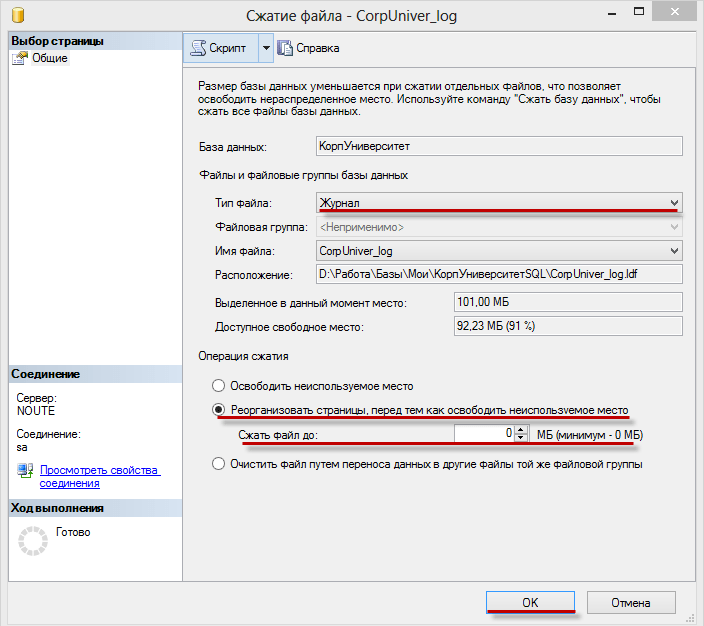
Task: Click the Общие page icon
Action: (20, 58)
